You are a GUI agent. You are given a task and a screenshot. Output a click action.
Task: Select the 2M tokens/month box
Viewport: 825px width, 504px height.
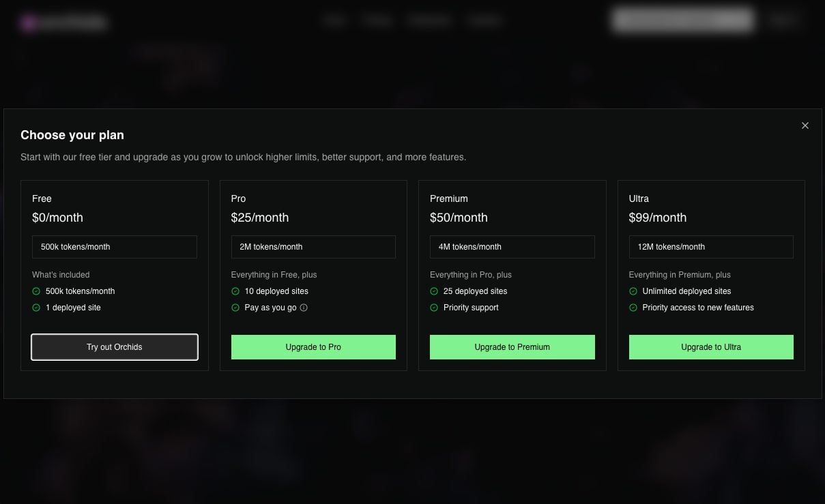click(313, 247)
